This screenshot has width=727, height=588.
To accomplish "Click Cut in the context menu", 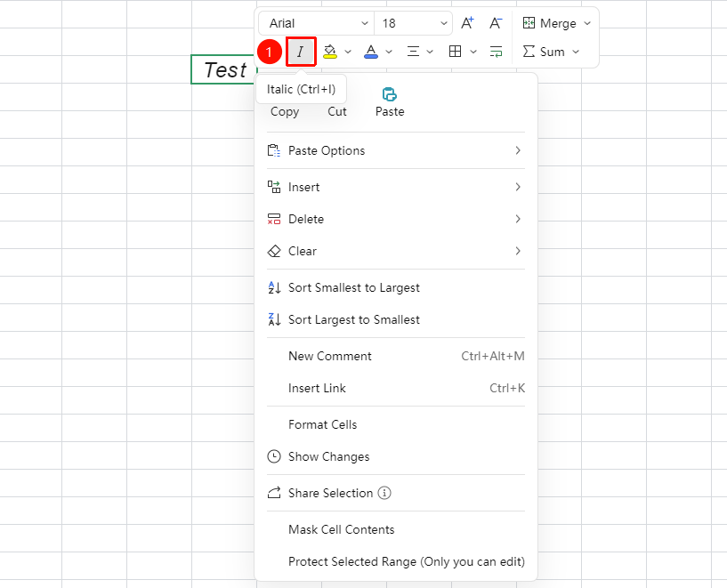I will [337, 111].
